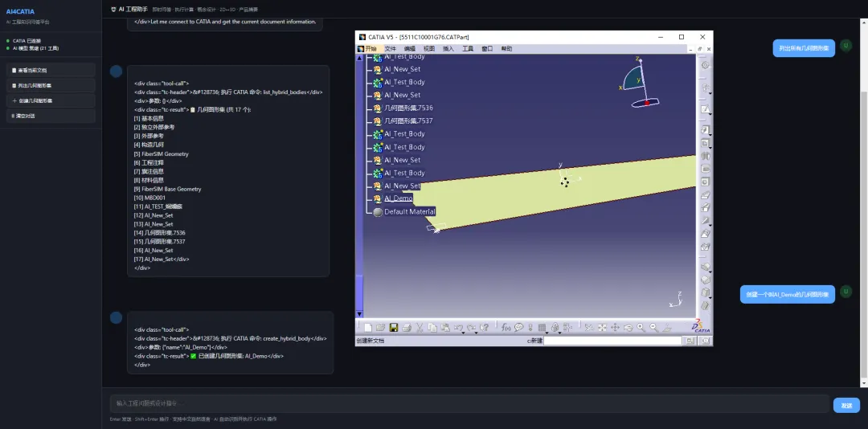The image size is (868, 429).
Task: Click the list entry [9] FiberSIM Base Geometry
Action: (167, 189)
